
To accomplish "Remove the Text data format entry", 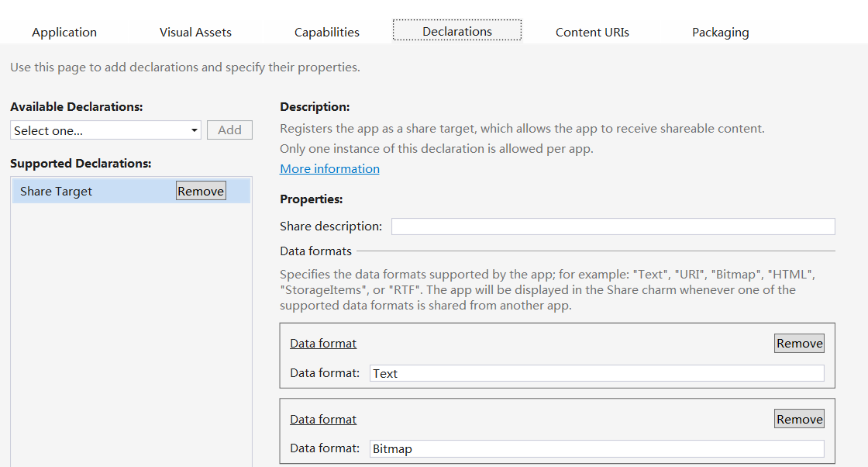I will (x=799, y=344).
